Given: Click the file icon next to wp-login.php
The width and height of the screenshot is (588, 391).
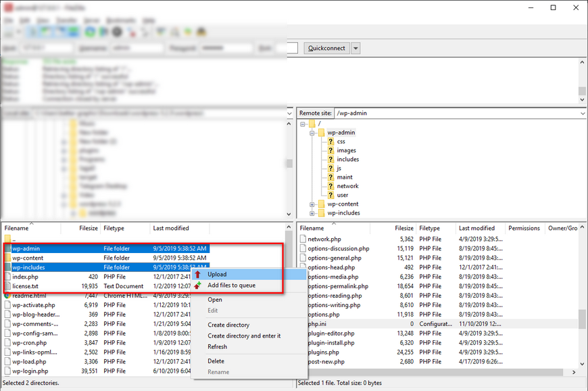Looking at the screenshot, I should (x=7, y=371).
